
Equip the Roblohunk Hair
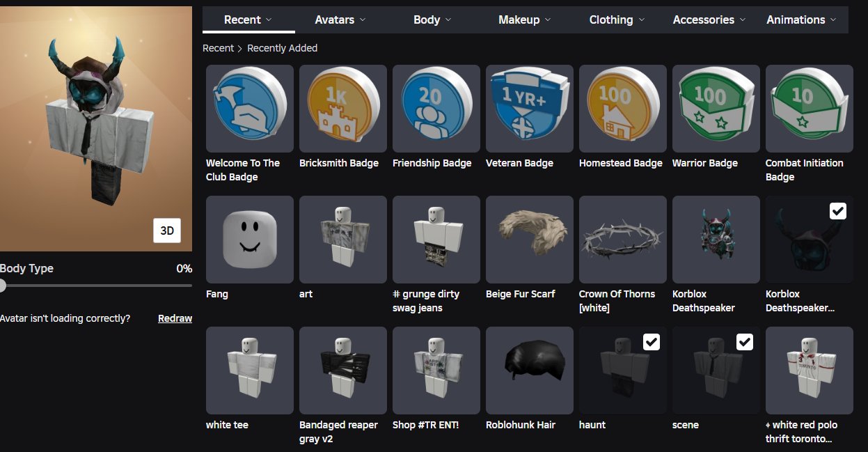[530, 371]
